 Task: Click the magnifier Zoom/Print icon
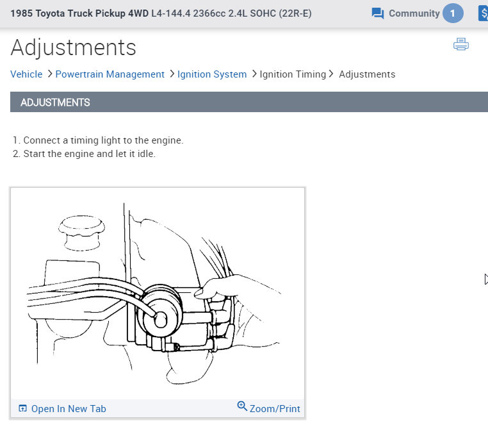242,406
